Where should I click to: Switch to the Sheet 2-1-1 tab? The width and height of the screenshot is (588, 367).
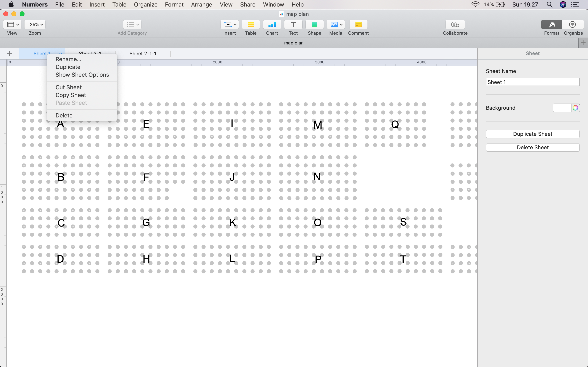coord(143,54)
